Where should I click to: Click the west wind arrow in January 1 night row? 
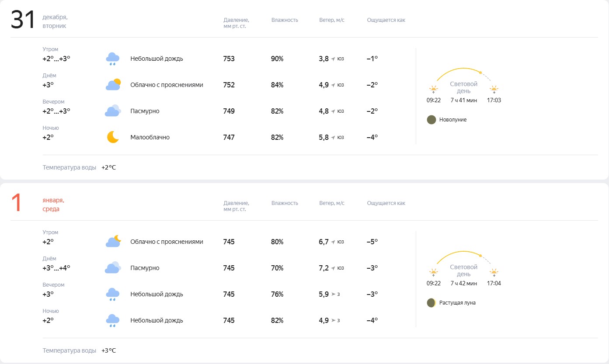click(x=333, y=321)
